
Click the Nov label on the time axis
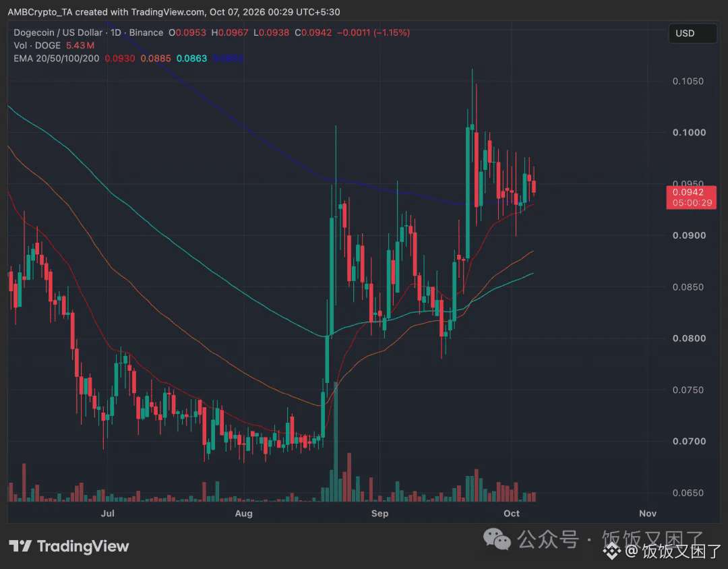click(x=648, y=513)
